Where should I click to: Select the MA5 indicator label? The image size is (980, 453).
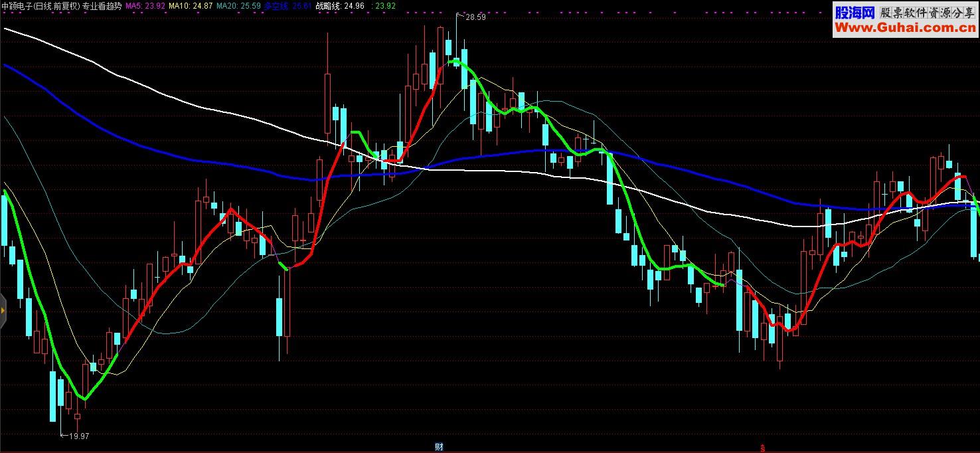[x=145, y=6]
